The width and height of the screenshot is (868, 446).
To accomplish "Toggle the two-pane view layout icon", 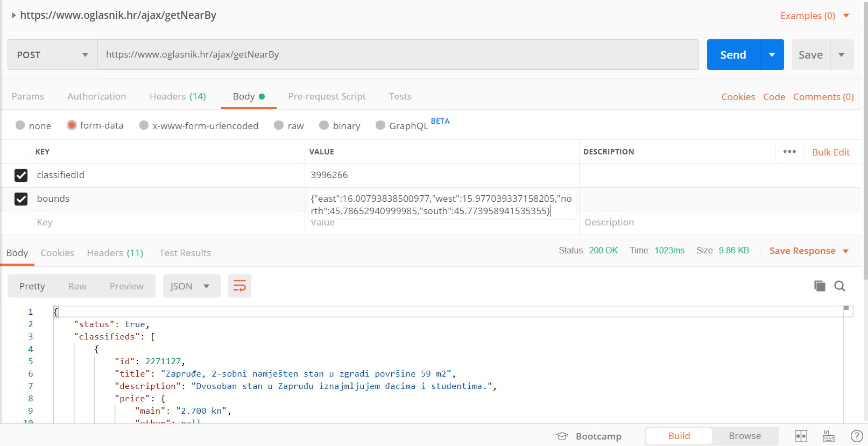I will [x=801, y=436].
